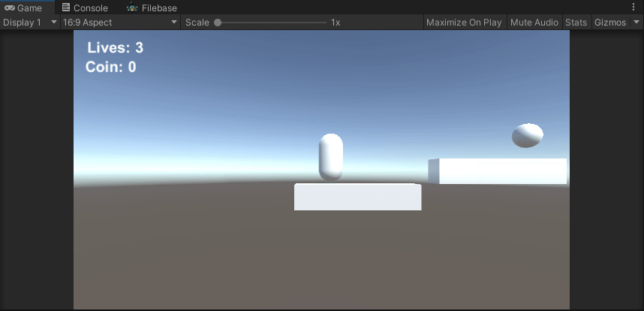
Task: Click the Scale slider handle
Action: [x=218, y=23]
